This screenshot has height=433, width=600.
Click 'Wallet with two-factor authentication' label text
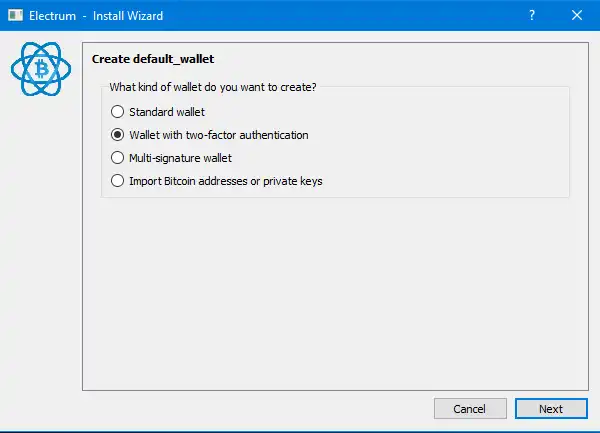click(218, 135)
